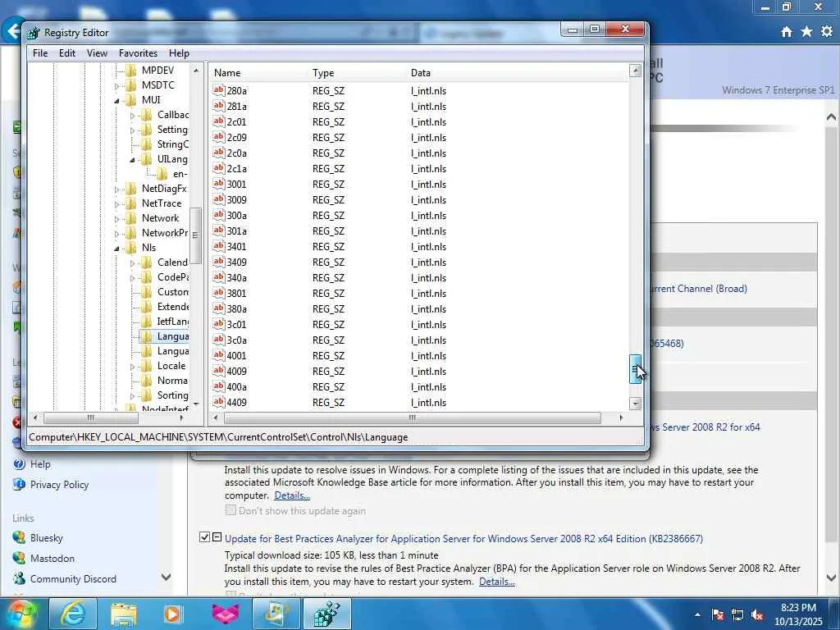Launch Internet Explorer from taskbar
This screenshot has height=630, width=840.
[x=73, y=614]
